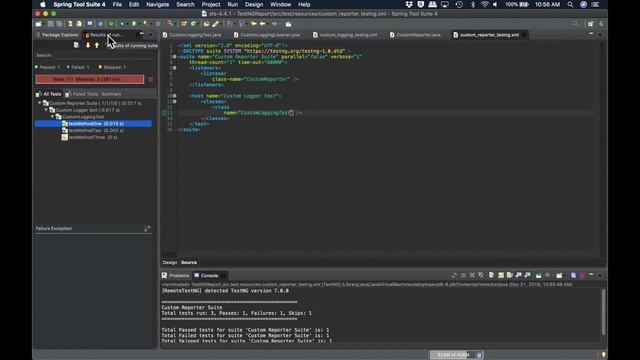
Task: Click the Save icon in main toolbar
Action: click(x=51, y=24)
